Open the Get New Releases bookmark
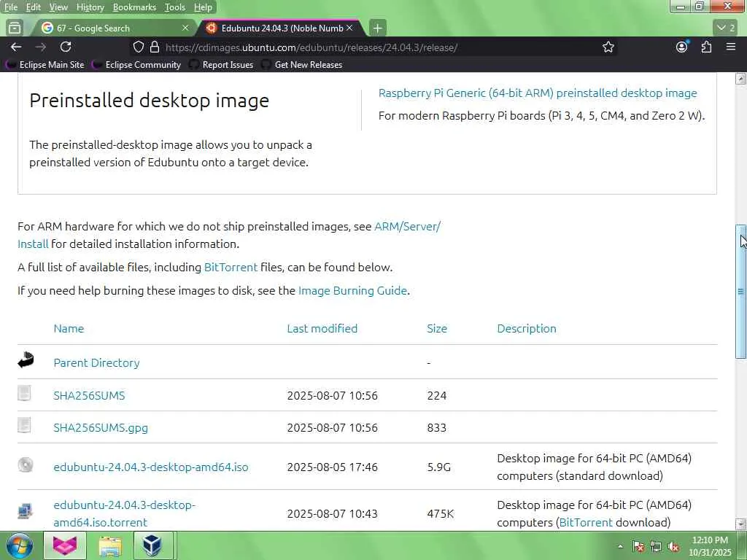This screenshot has width=747, height=560. 303,65
